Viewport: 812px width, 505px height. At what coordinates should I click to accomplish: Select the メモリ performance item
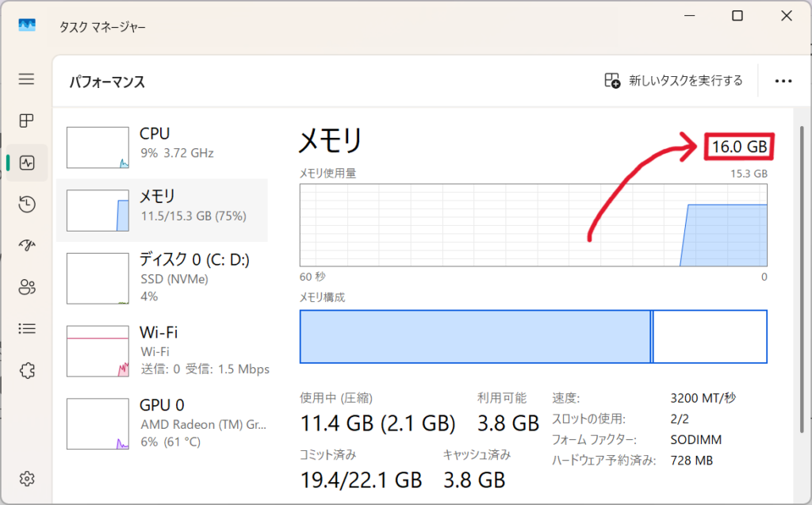[163, 209]
